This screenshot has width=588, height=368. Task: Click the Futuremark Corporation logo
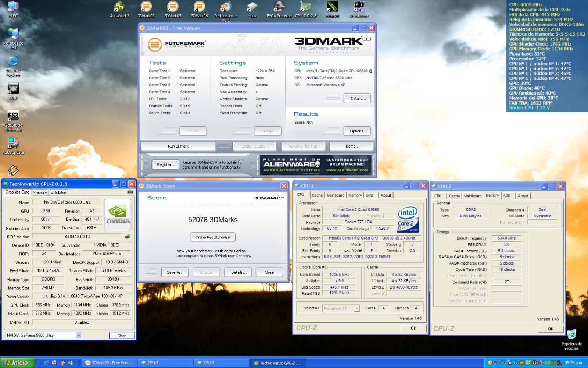click(176, 45)
